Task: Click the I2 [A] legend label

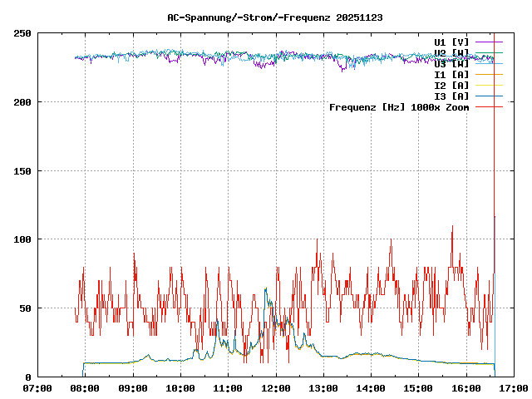Action: tap(451, 85)
